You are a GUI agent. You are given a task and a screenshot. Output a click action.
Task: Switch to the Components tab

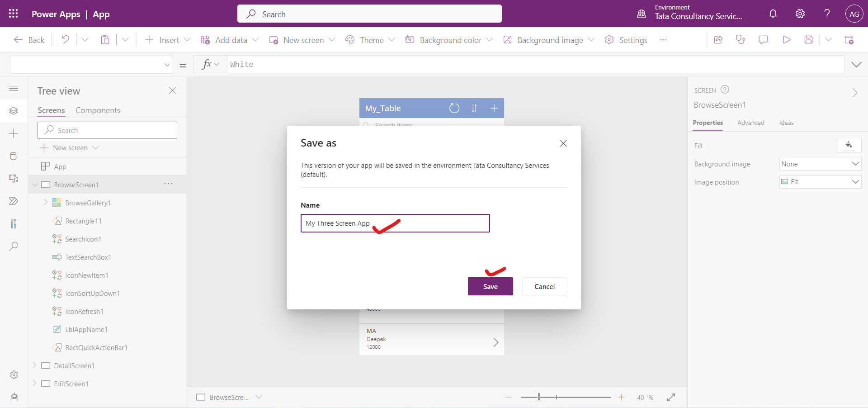point(98,110)
